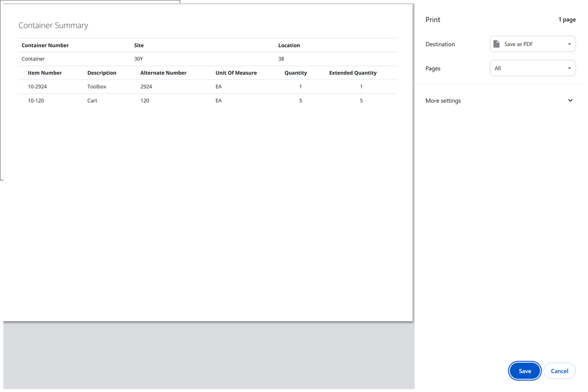
Task: Click the Pages label
Action: [x=433, y=68]
